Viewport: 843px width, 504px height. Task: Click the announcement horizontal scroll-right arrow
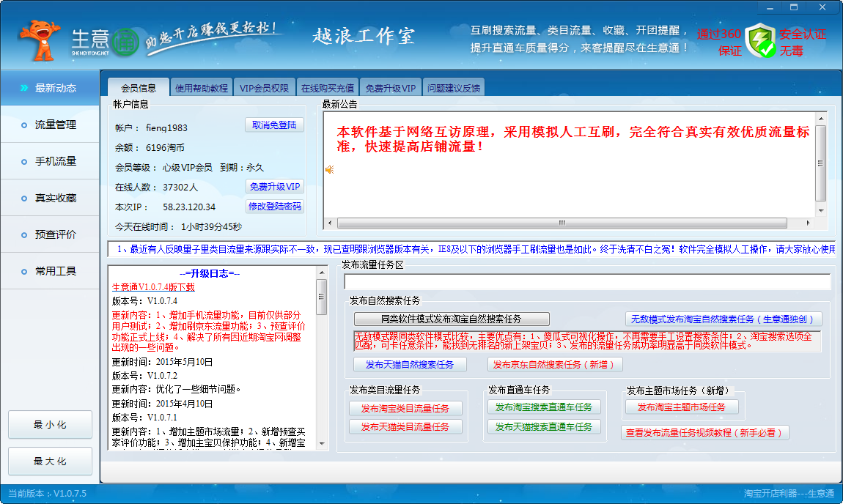click(808, 223)
